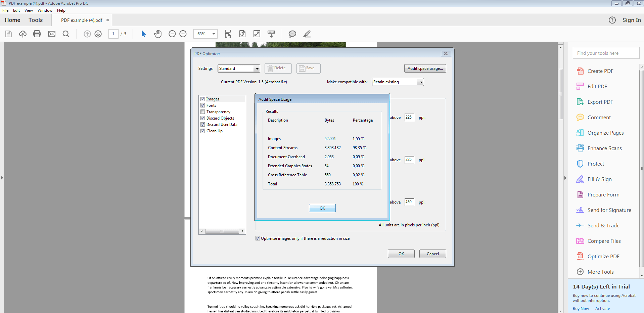Select the highlight pen tool
The width and height of the screenshot is (644, 313).
click(307, 34)
